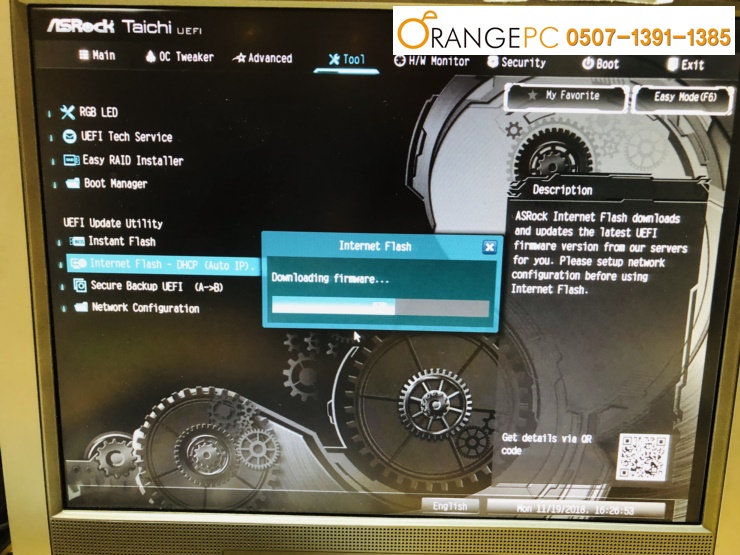Click the QR code image

click(x=643, y=457)
